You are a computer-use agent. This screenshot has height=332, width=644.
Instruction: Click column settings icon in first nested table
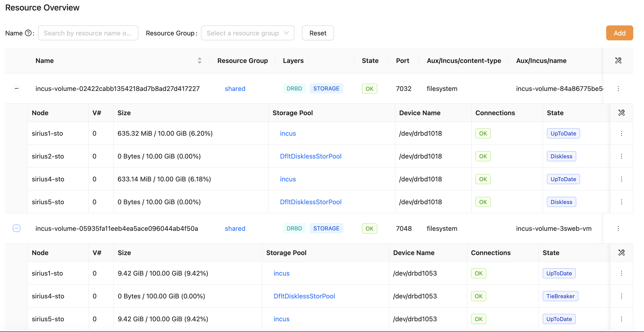621,113
